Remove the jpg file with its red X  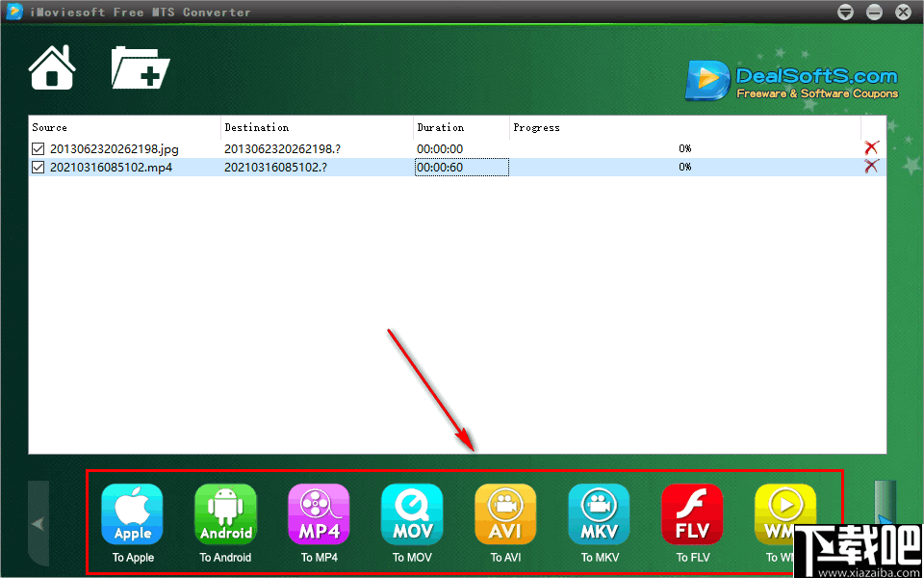click(871, 148)
